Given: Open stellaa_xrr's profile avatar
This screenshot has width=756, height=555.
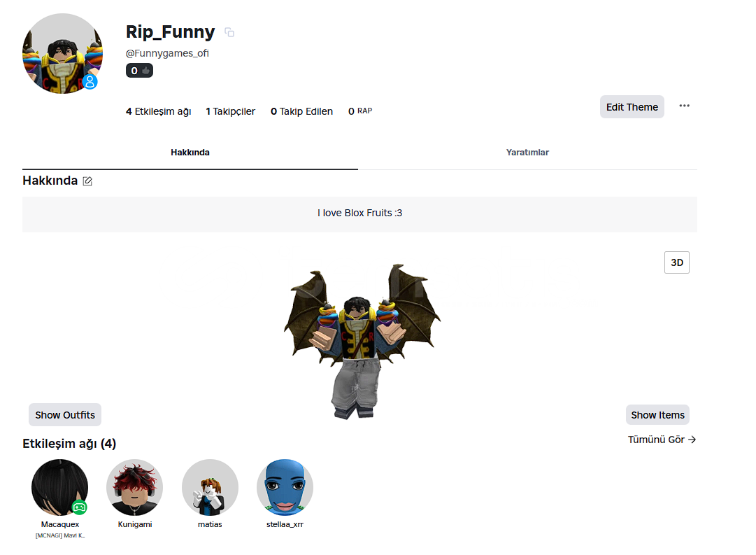Looking at the screenshot, I should pos(285,487).
